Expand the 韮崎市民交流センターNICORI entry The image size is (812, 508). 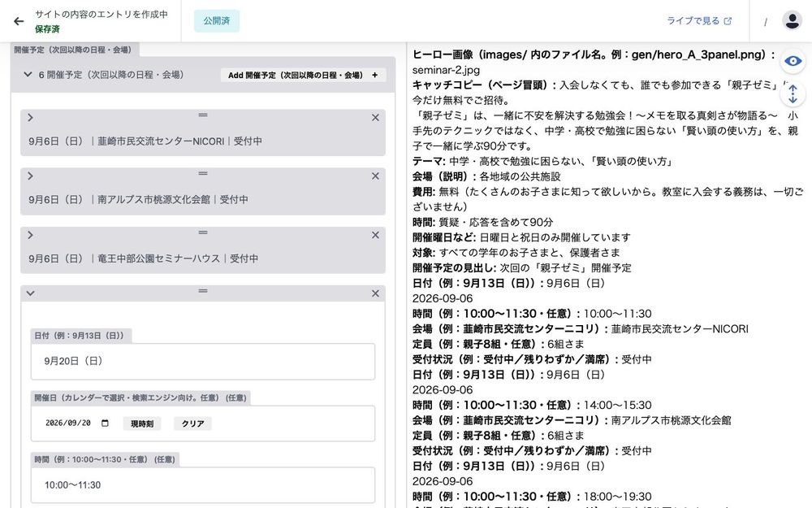coord(30,118)
